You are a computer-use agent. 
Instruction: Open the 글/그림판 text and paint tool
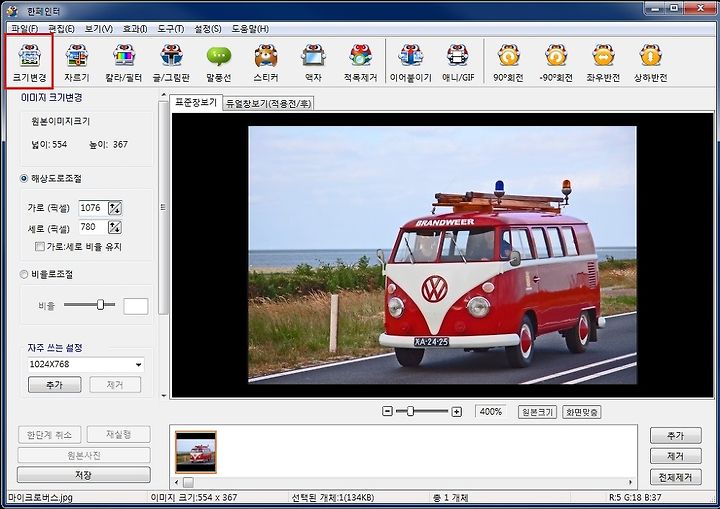[171, 62]
